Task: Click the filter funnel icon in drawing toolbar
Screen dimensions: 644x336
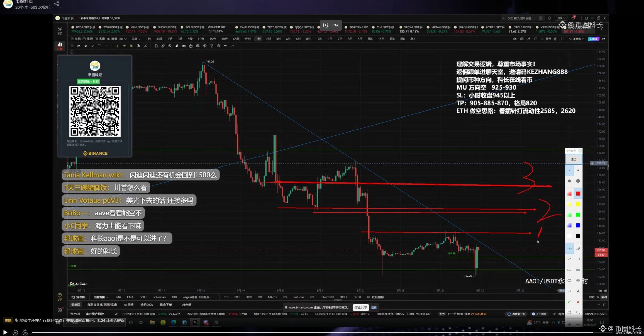Action: point(212,46)
